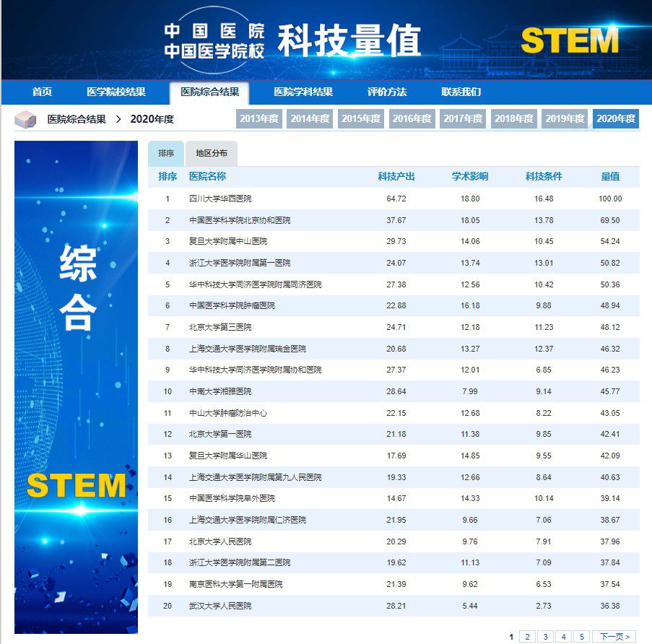Click the breadcrumb cube icon
Viewport: 652px width, 644px height.
click(25, 119)
